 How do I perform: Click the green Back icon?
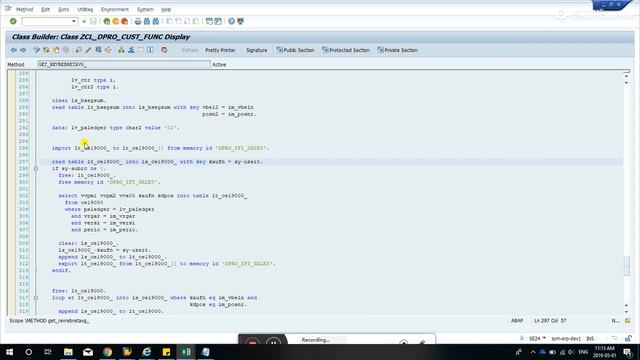click(x=107, y=21)
